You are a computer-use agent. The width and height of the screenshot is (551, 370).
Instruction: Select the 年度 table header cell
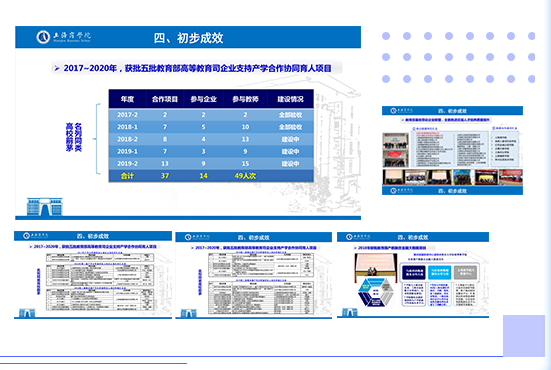(127, 99)
